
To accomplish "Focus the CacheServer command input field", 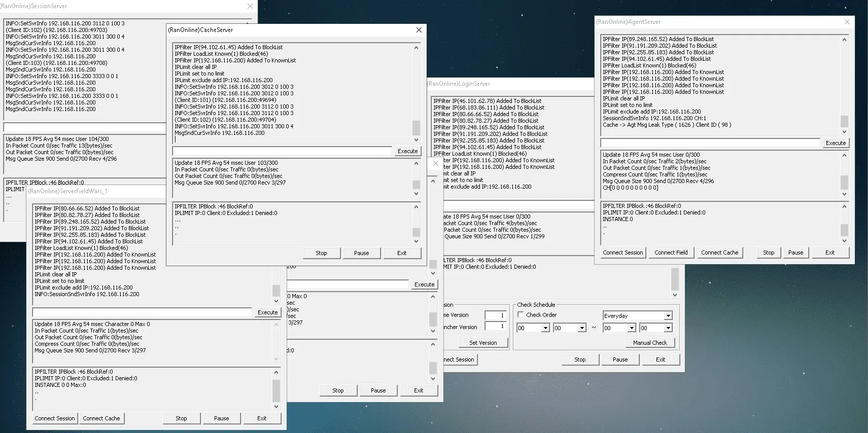I will pos(282,151).
